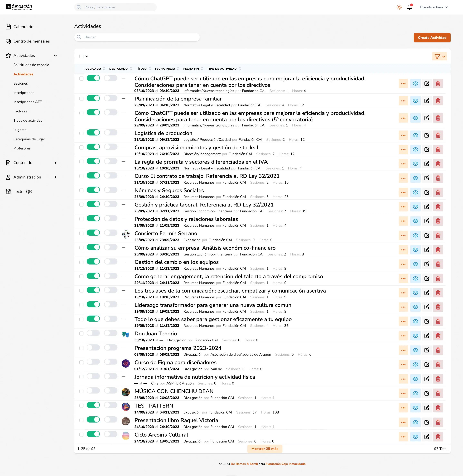Toggle the sun theme icon
This screenshot has width=463, height=476.
pyautogui.click(x=399, y=7)
